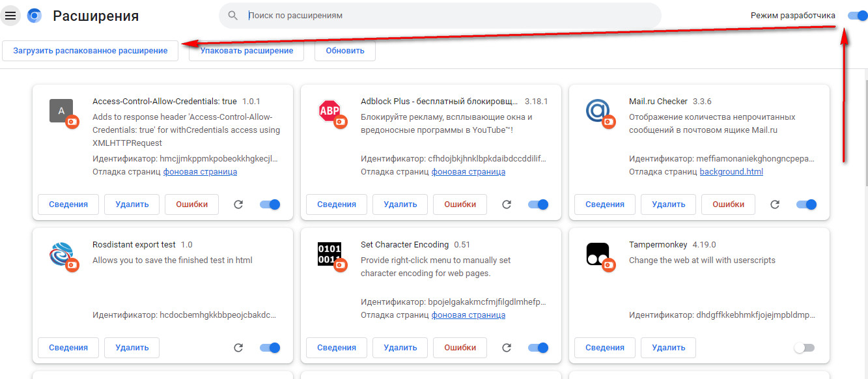
Task: Open Сведения for Tampermonkey
Action: point(605,348)
